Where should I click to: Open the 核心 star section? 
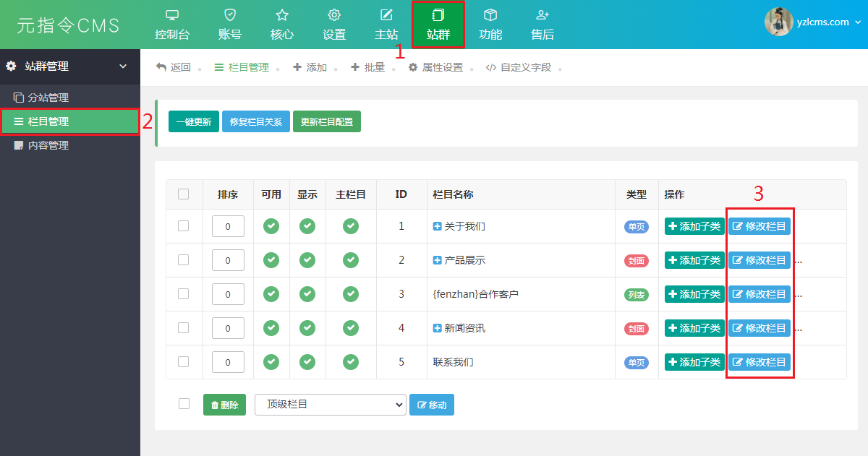tap(282, 25)
